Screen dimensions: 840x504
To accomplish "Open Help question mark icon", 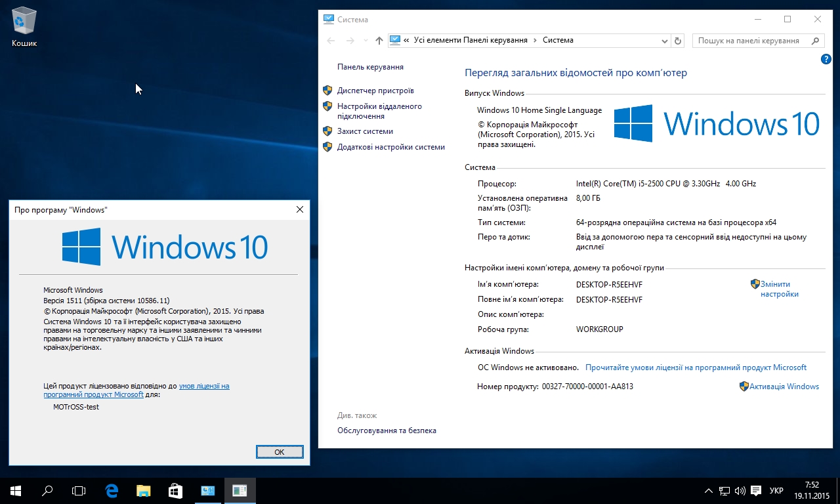I will (826, 59).
